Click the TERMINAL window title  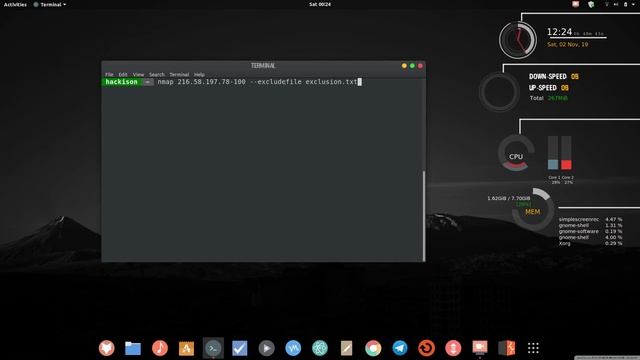pyautogui.click(x=263, y=66)
